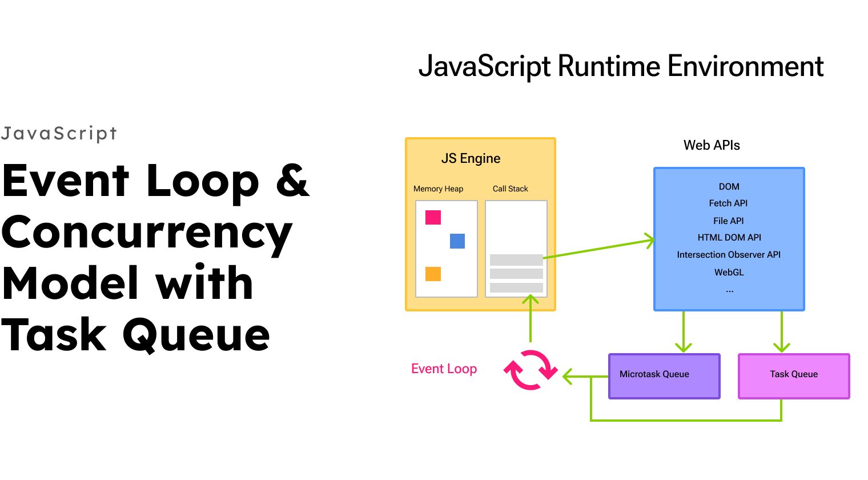Switch to the Memory Heap section
Screen dimensions: 868x480
tap(439, 189)
